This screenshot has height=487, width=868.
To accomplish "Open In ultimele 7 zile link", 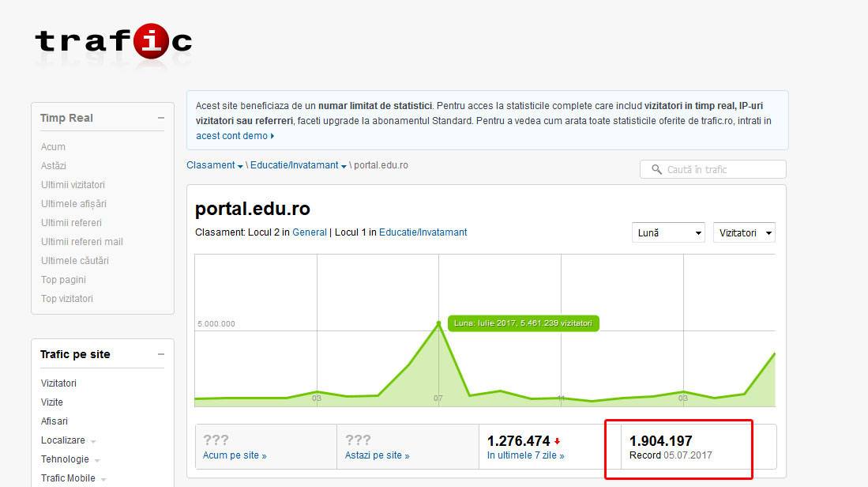I will (x=525, y=455).
